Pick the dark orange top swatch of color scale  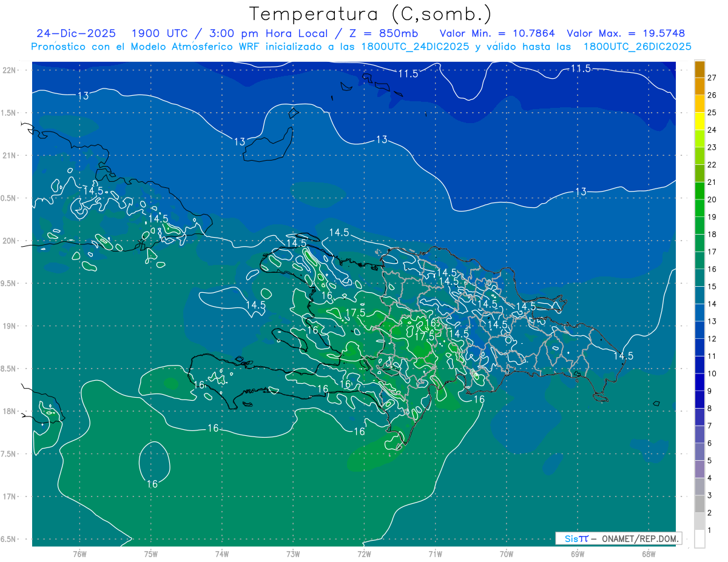[x=699, y=69]
